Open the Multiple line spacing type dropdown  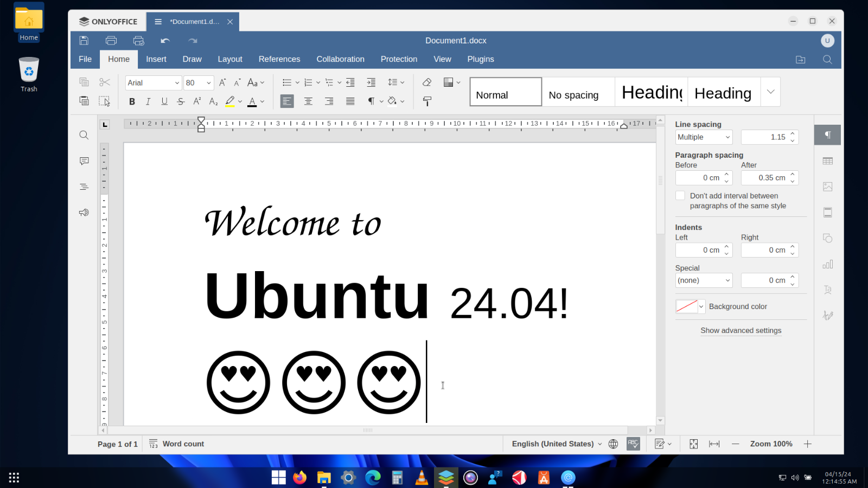pos(704,137)
